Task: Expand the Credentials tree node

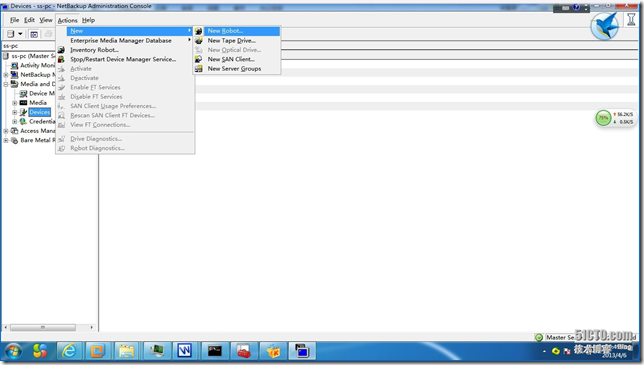Action: click(14, 122)
